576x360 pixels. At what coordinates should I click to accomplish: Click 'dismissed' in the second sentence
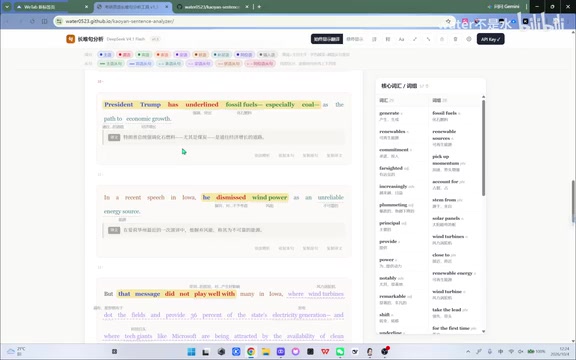231,198
